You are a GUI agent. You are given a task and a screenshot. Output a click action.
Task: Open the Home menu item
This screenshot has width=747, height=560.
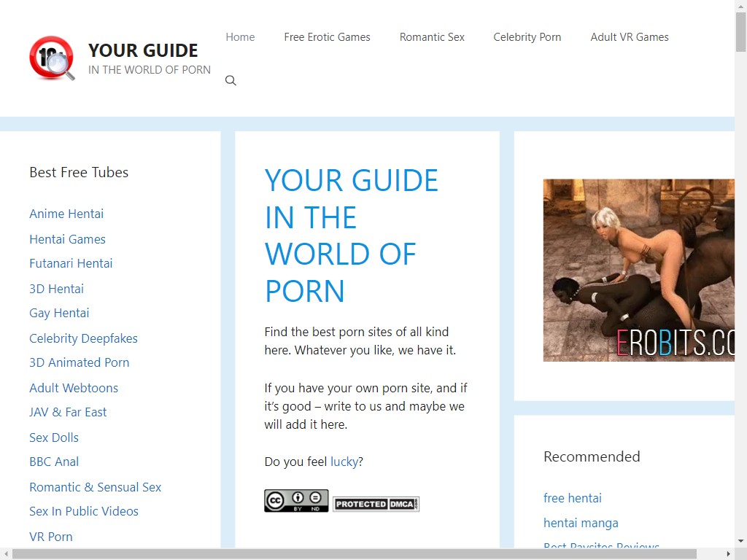tap(240, 37)
